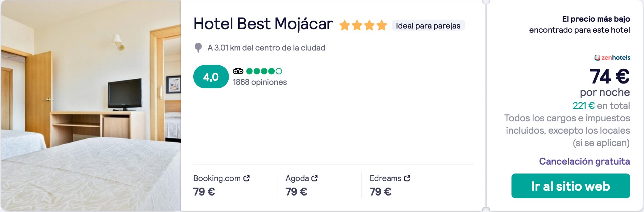Click the zenhotels provider logo
644x212 pixels.
tap(612, 58)
